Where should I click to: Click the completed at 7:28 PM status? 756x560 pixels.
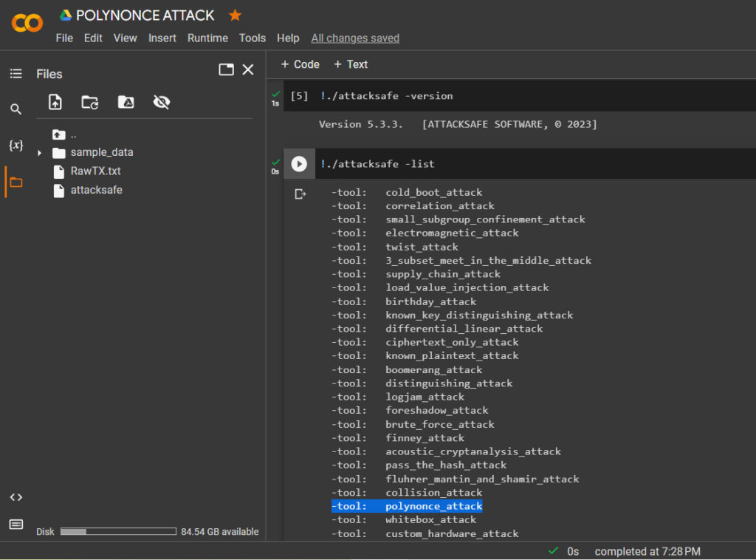(647, 551)
